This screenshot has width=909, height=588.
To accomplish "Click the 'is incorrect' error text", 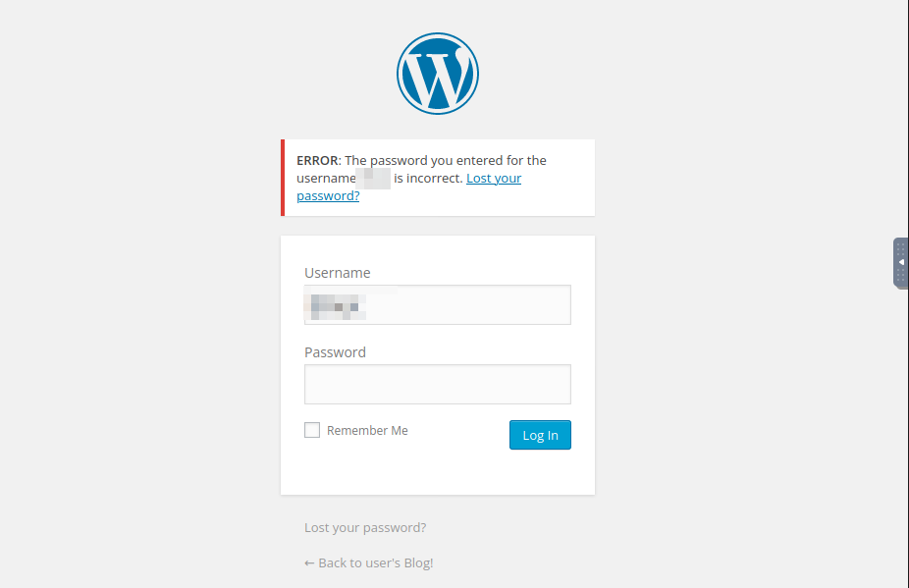I will click(x=428, y=178).
